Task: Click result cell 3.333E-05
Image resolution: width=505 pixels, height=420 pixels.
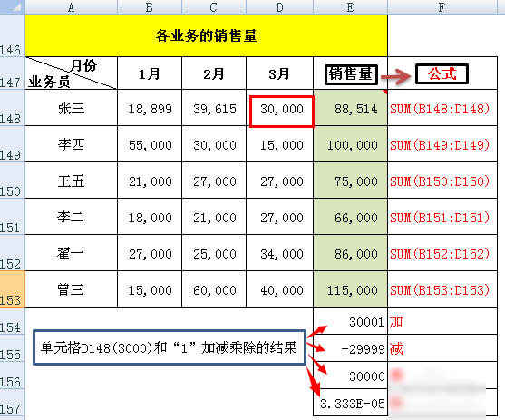Action: [350, 403]
